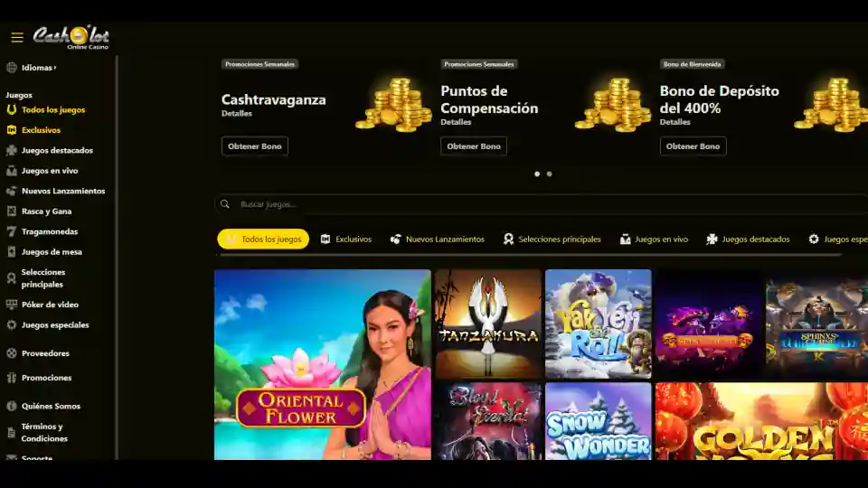Click Obtener Bono under Cashtravaganza
Viewport: 868px width, 488px height.
click(255, 146)
